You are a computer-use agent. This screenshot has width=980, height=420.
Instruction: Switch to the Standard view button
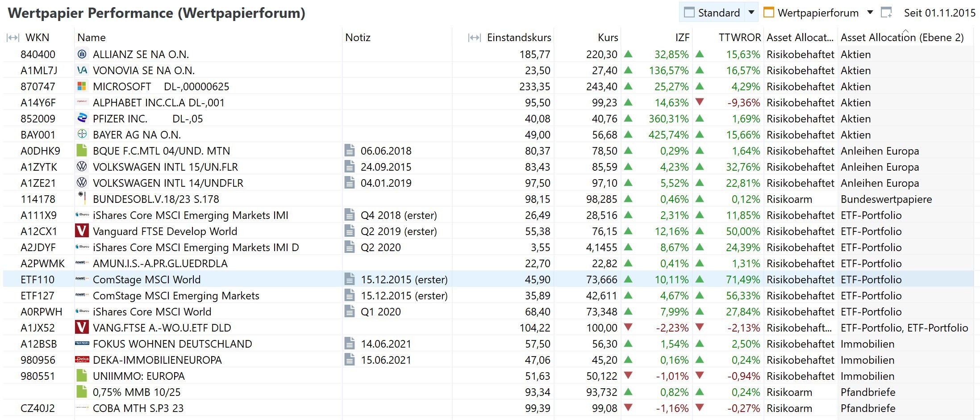(x=712, y=13)
